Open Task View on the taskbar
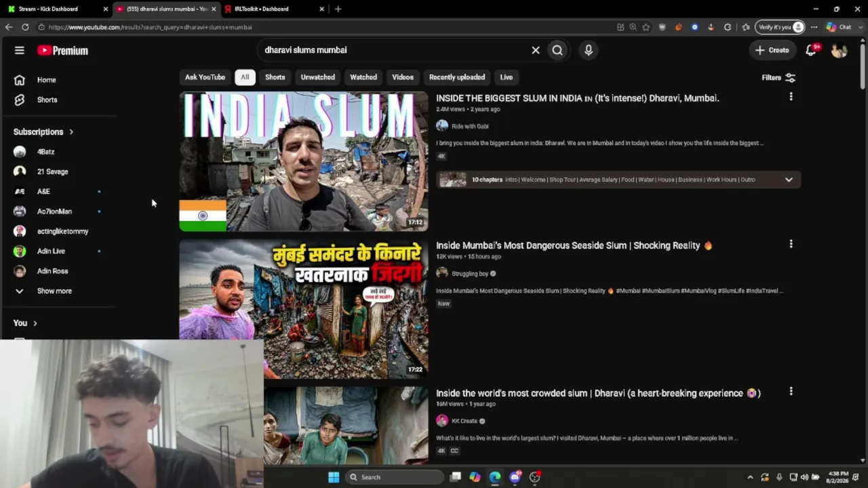 point(456,477)
